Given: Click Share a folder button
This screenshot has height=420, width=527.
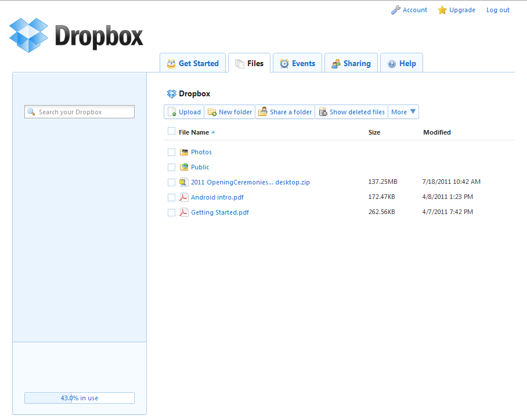Looking at the screenshot, I should pyautogui.click(x=285, y=112).
